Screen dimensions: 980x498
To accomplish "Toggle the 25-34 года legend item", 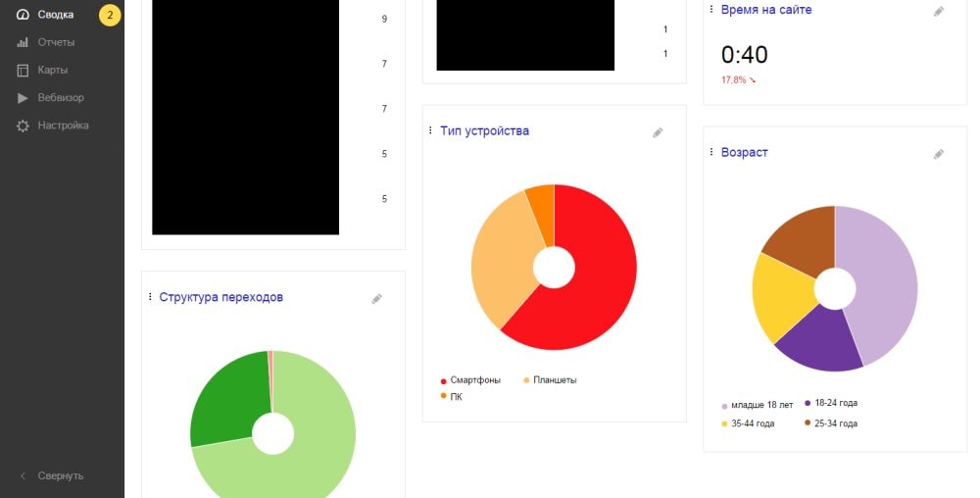I will [x=831, y=423].
